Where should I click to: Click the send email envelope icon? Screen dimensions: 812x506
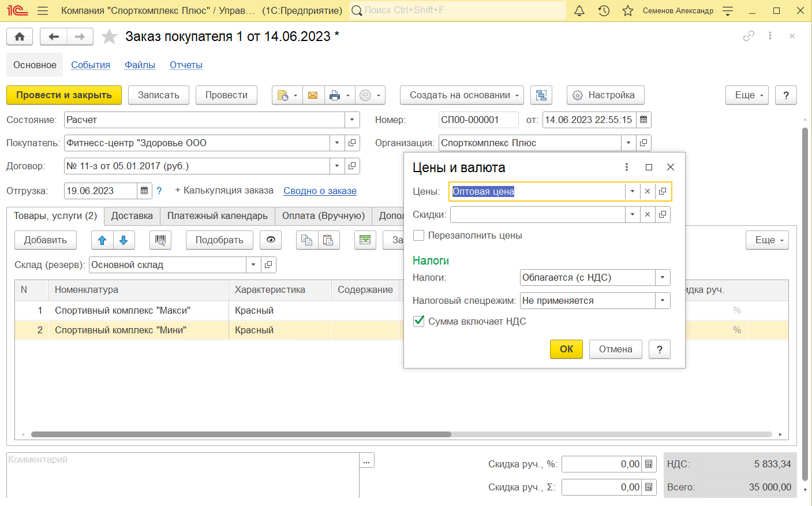pyautogui.click(x=313, y=95)
